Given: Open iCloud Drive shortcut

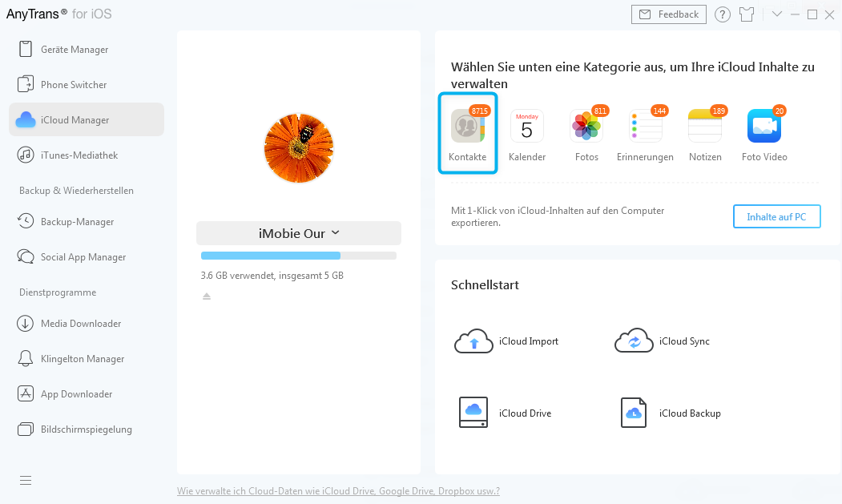Looking at the screenshot, I should click(x=506, y=413).
